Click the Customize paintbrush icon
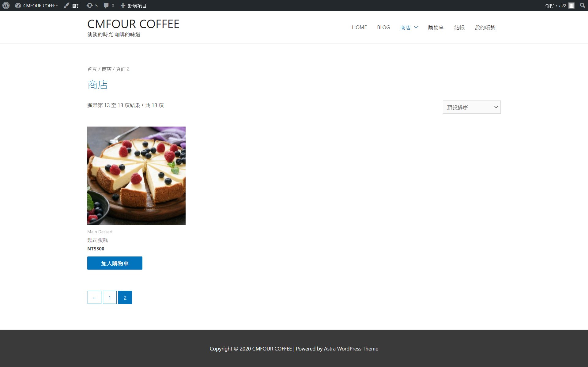Screen dimensions: 588x367 click(x=66, y=6)
